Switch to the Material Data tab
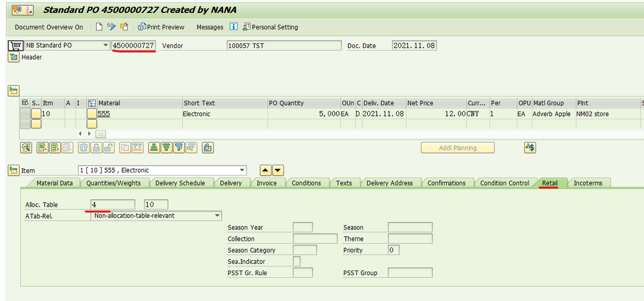Viewport: 644px width, 301px height. (x=54, y=183)
